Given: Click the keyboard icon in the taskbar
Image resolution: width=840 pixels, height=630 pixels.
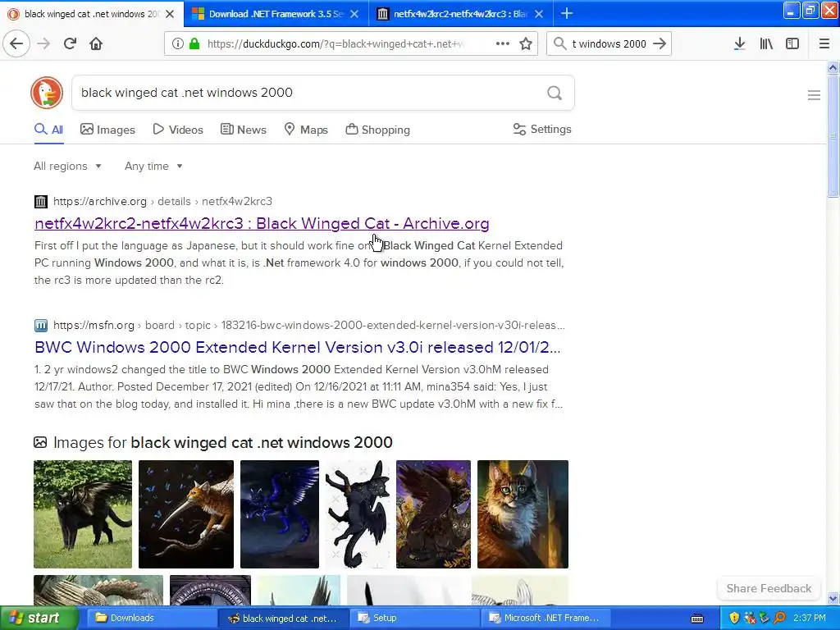Looking at the screenshot, I should coord(697,619).
